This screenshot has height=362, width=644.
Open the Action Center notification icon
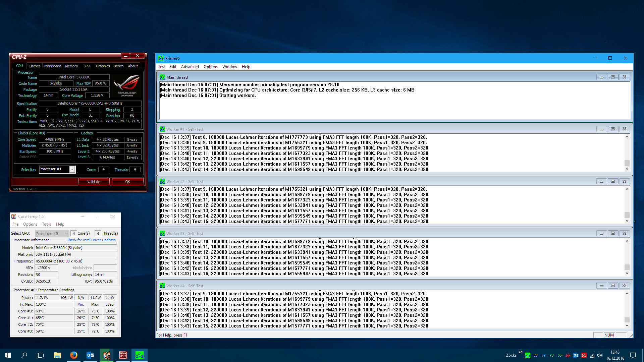click(633, 355)
